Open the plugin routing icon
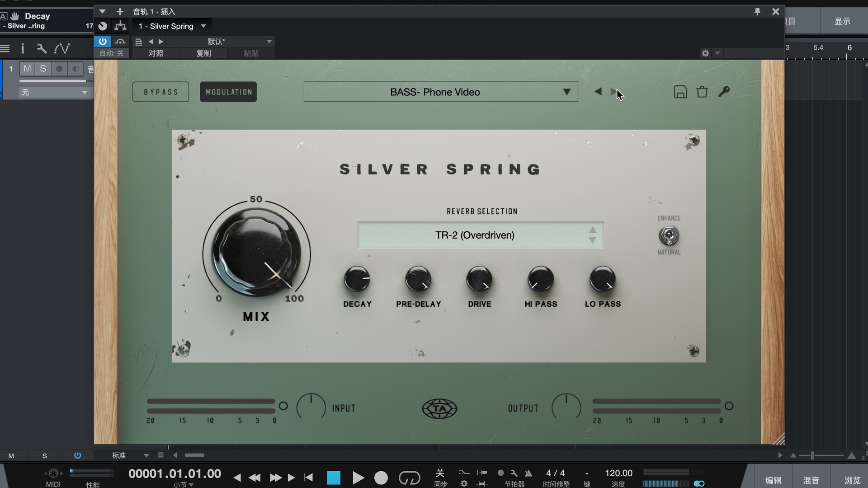 click(120, 26)
